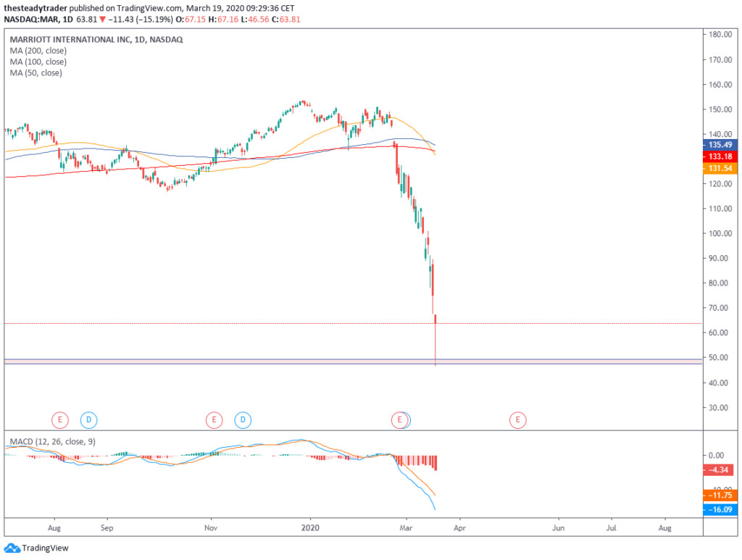Click the Jun label on time axis
The height and width of the screenshot is (560, 742).
pyautogui.click(x=559, y=528)
